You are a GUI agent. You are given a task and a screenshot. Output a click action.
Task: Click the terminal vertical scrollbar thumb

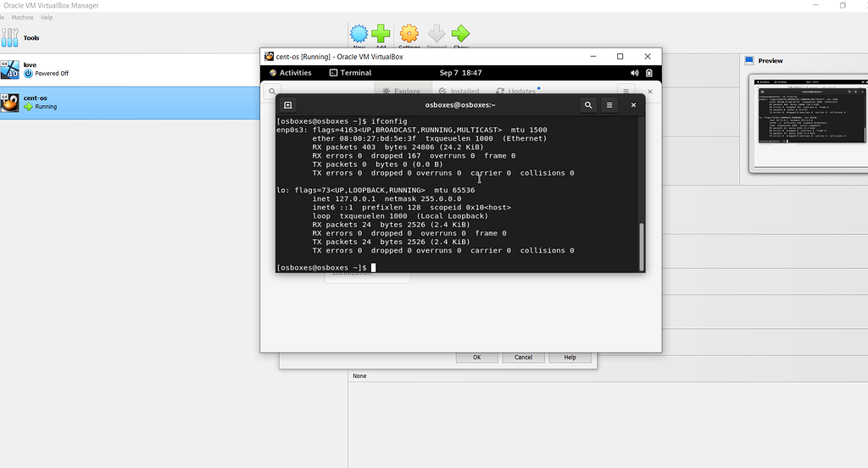pos(642,247)
